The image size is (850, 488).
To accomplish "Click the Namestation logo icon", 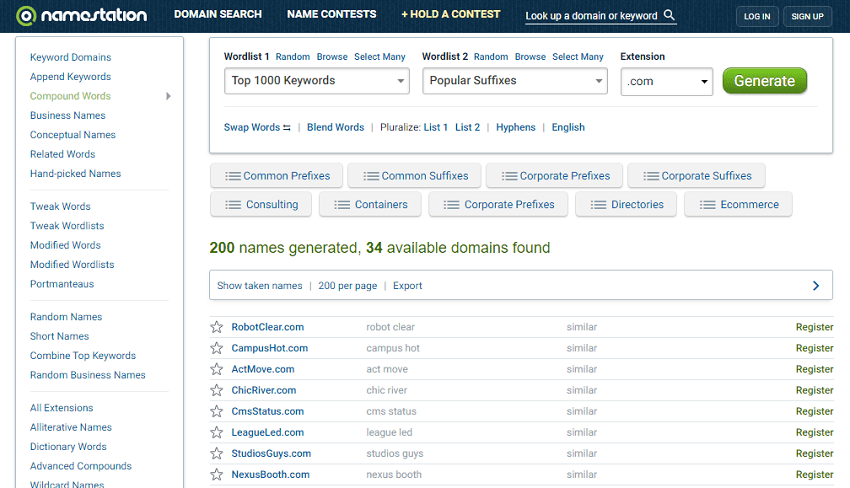I will coord(25,16).
